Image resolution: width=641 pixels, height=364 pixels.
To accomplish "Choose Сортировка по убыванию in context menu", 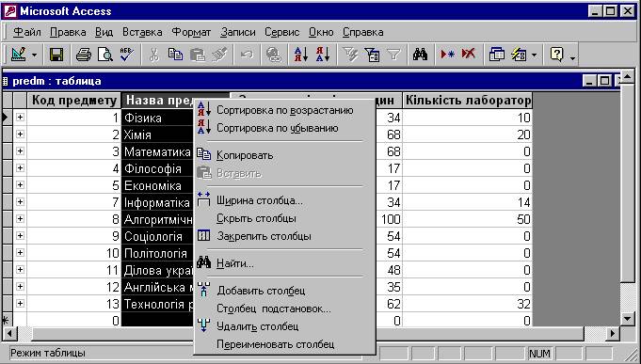I will click(x=284, y=128).
